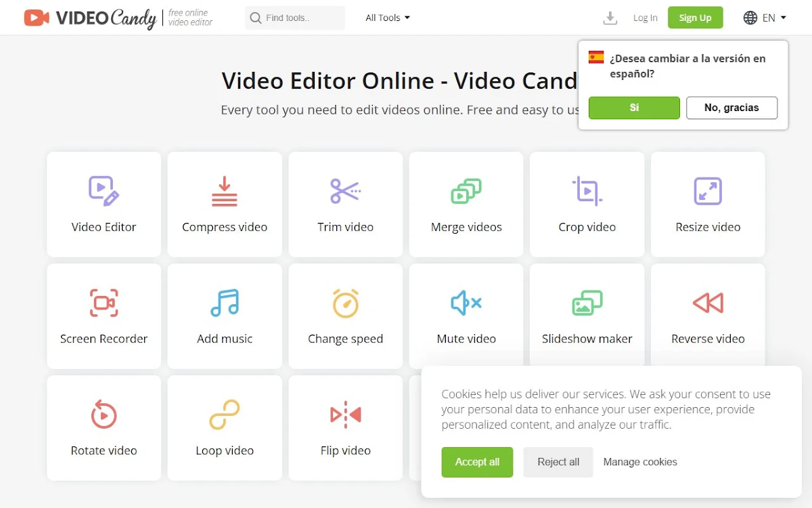This screenshot has width=812, height=508.
Task: Click the 'Reverse video' label text
Action: (x=708, y=339)
